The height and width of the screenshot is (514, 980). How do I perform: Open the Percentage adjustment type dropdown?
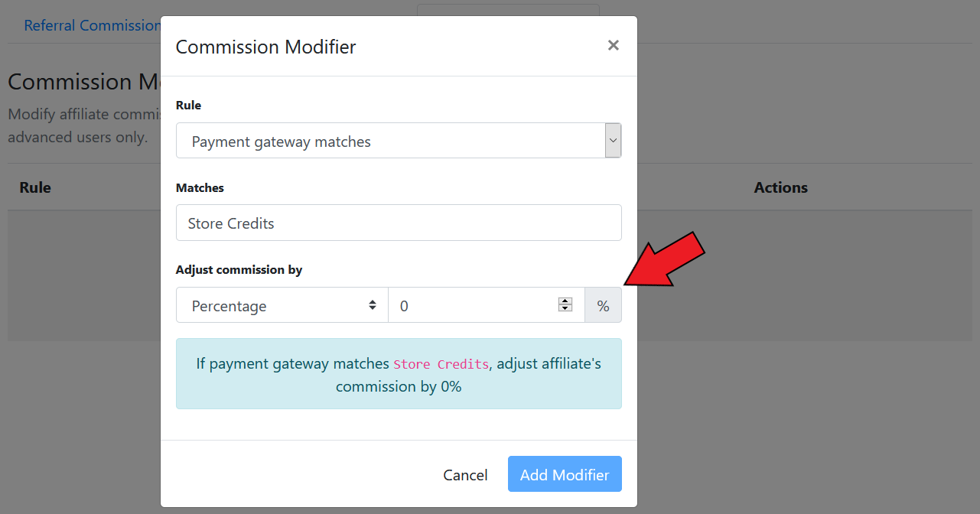[282, 305]
